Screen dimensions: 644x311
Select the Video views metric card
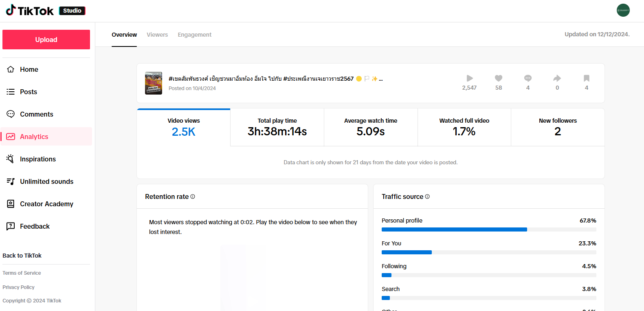184,127
